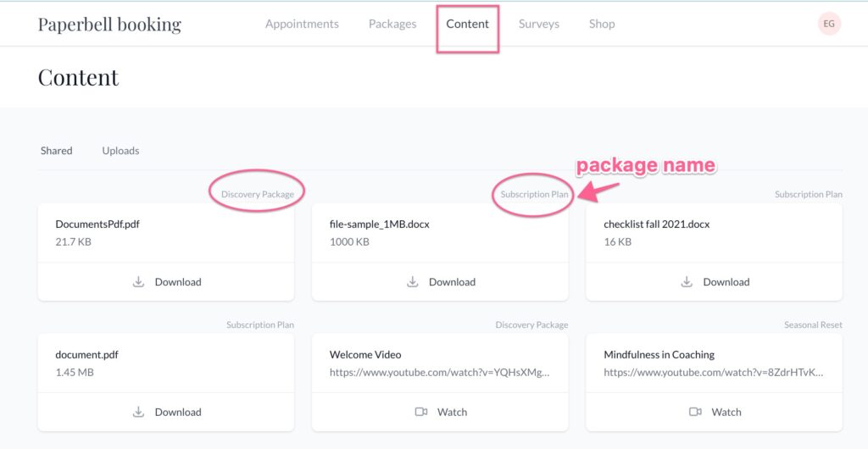Click download icon for file-sample_1MB.docx

413,282
